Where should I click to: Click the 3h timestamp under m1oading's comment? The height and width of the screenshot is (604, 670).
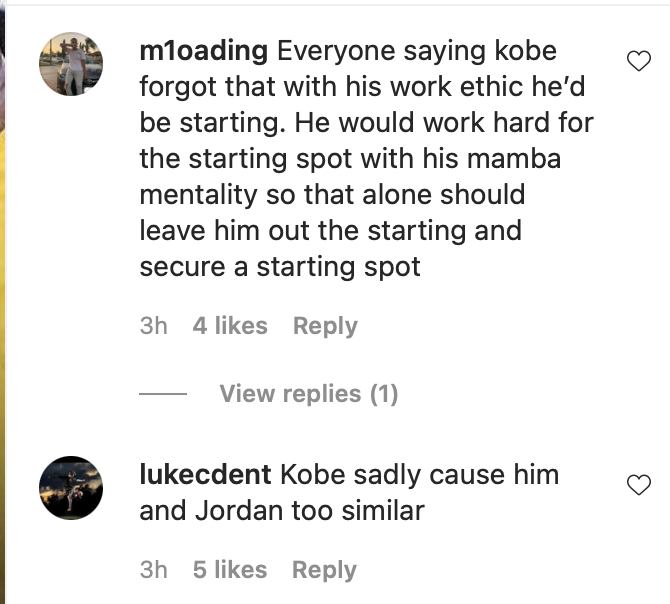[153, 326]
